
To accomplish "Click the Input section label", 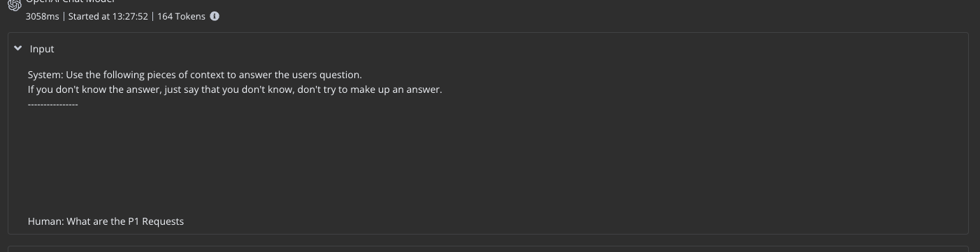I will [42, 49].
